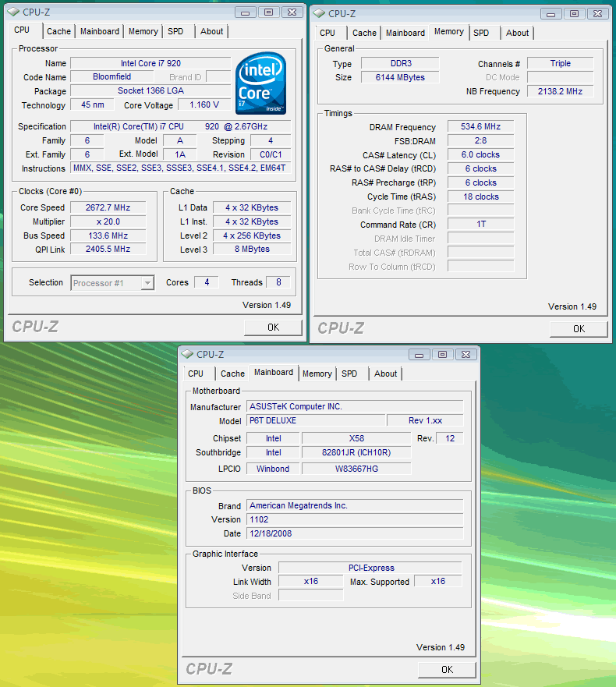Open the Processor #1 selection dropdown
Viewport: 616px width, 687px height.
(113, 283)
